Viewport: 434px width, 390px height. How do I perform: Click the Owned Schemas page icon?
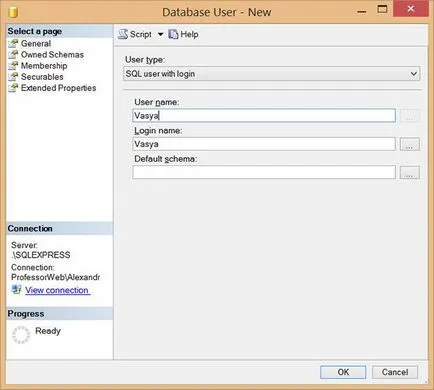point(13,55)
